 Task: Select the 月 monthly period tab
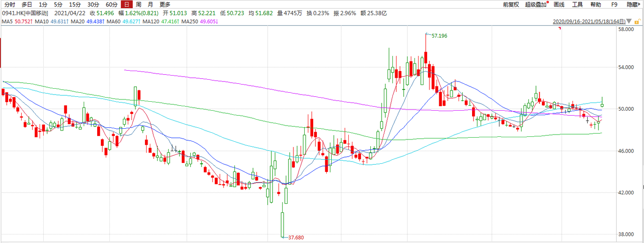point(150,4)
